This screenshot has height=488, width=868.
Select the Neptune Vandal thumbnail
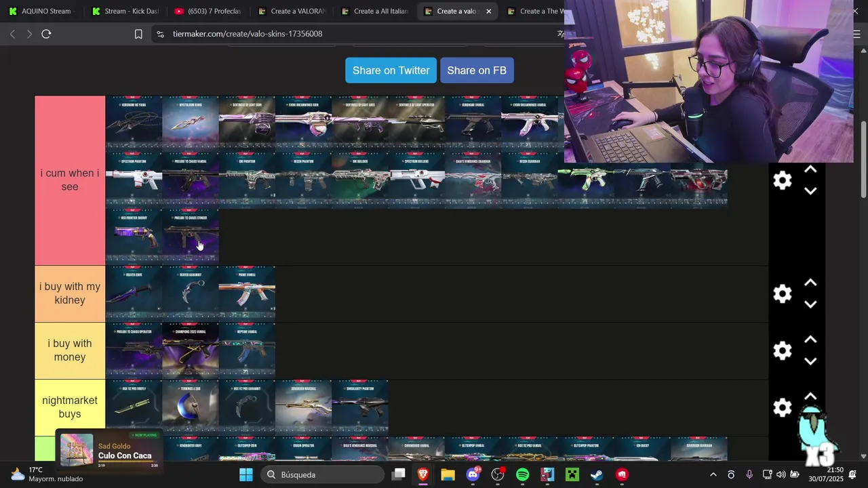[x=247, y=350]
